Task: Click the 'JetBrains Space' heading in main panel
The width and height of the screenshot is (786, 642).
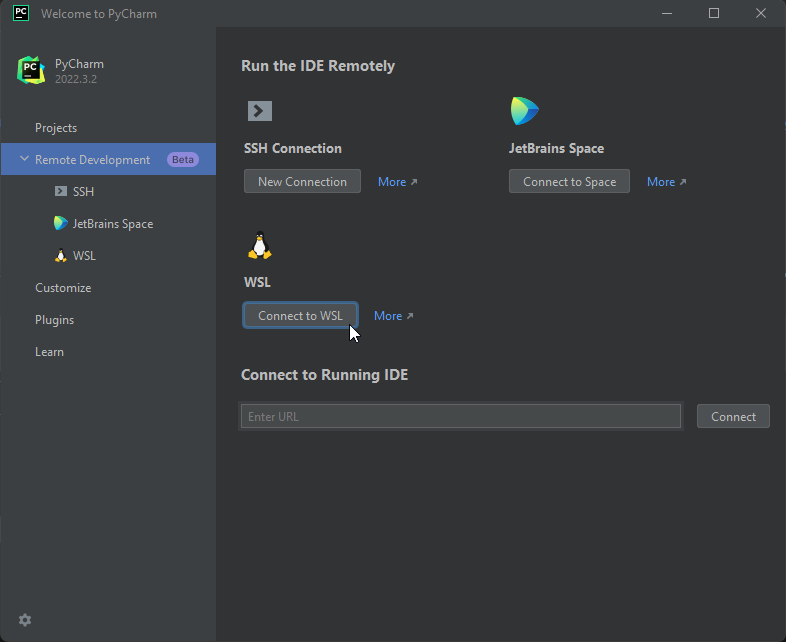Action: click(x=556, y=148)
